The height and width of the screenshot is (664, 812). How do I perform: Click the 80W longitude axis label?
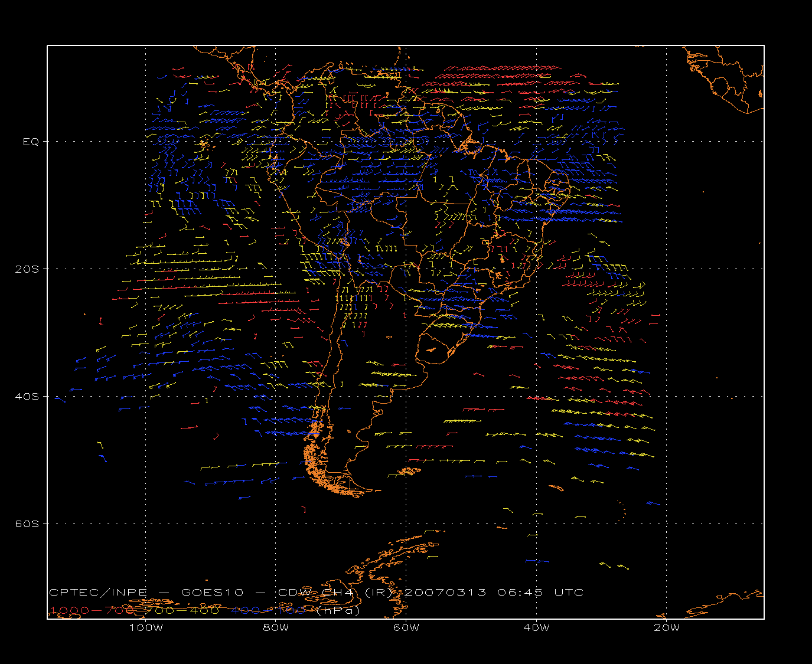click(x=276, y=627)
